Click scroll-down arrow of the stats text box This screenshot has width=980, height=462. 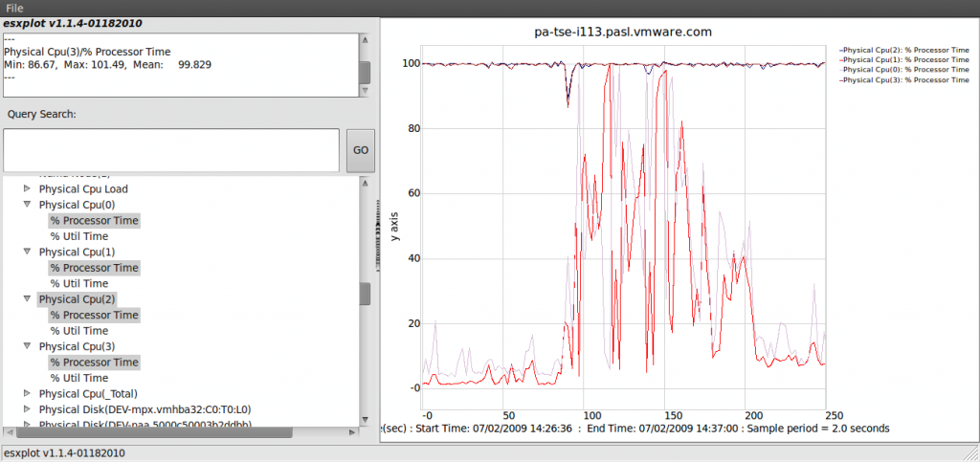click(x=365, y=91)
